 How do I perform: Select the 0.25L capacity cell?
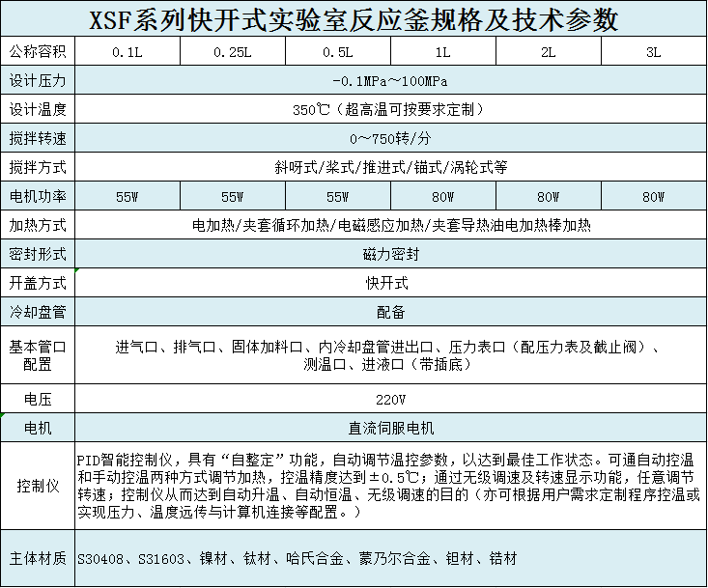click(232, 52)
